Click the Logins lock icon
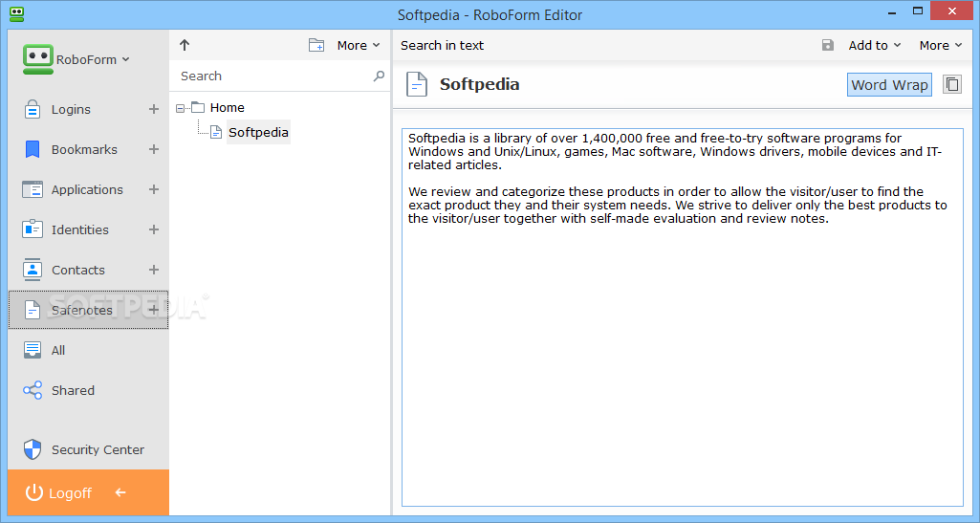Screen dimensions: 980x523 coord(32,109)
